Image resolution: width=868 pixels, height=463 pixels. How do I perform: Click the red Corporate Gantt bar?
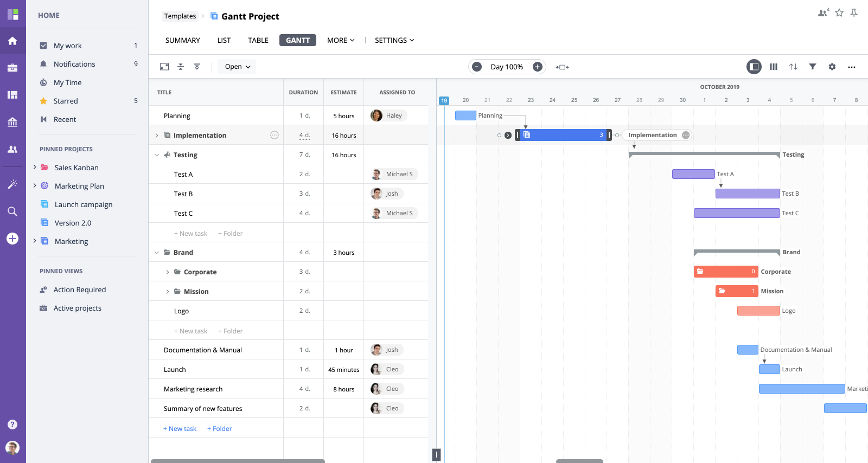726,272
